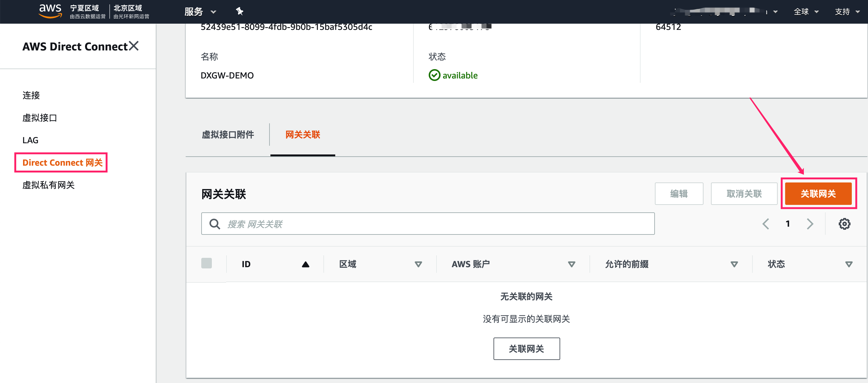Click gateway name DXGW-DEMO
This screenshot has width=868, height=383.
click(227, 75)
